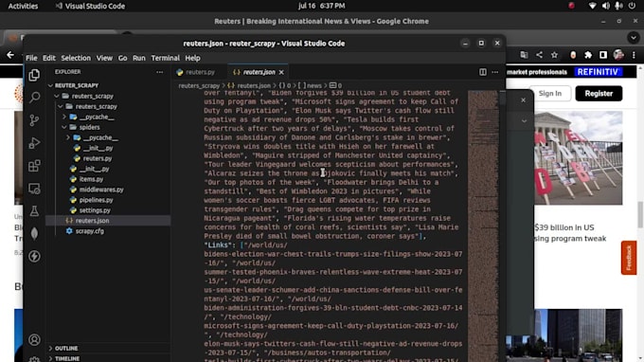Open the Run and Debug view

pyautogui.click(x=34, y=143)
